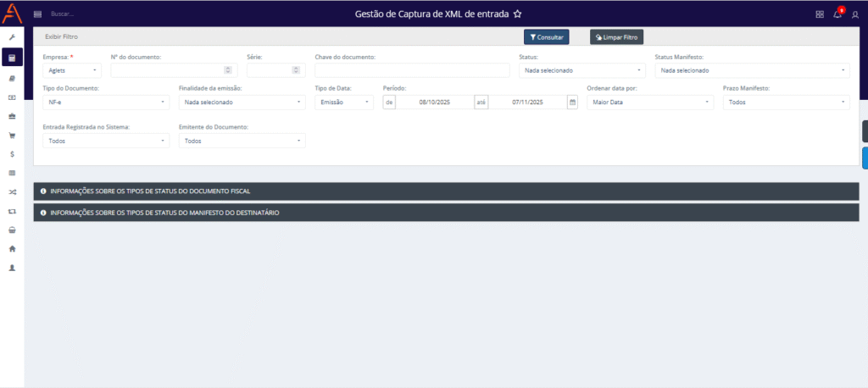Click the notifications bell icon
The image size is (868, 388).
point(837,14)
